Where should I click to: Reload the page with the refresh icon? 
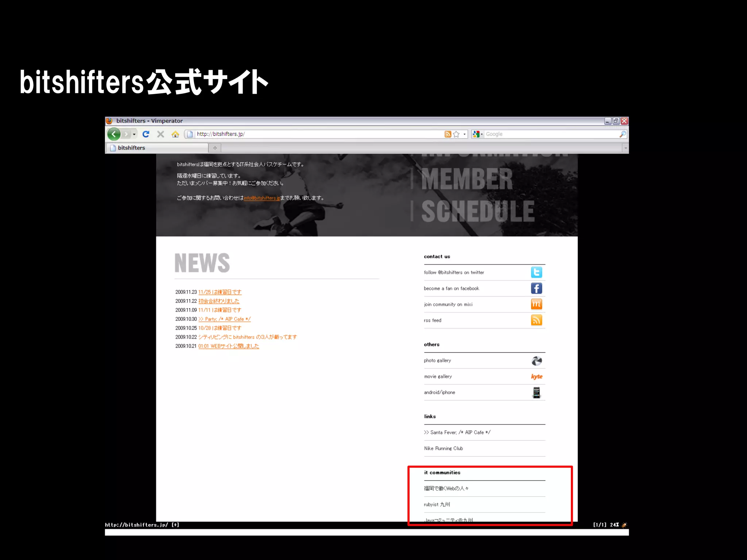146,134
